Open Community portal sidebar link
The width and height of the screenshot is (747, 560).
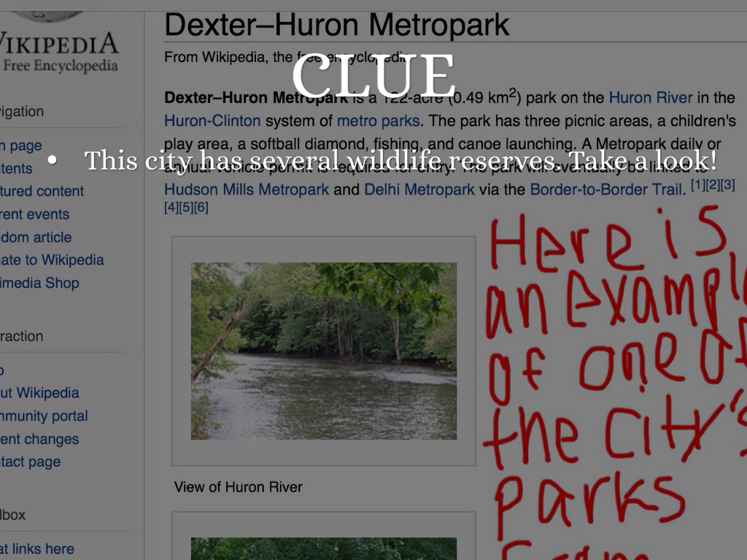pyautogui.click(x=44, y=416)
